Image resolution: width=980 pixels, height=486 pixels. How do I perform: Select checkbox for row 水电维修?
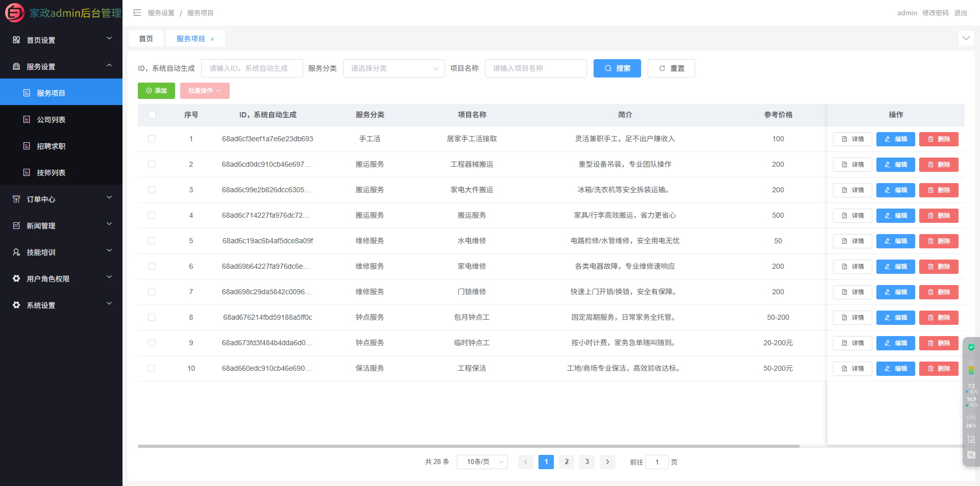152,241
